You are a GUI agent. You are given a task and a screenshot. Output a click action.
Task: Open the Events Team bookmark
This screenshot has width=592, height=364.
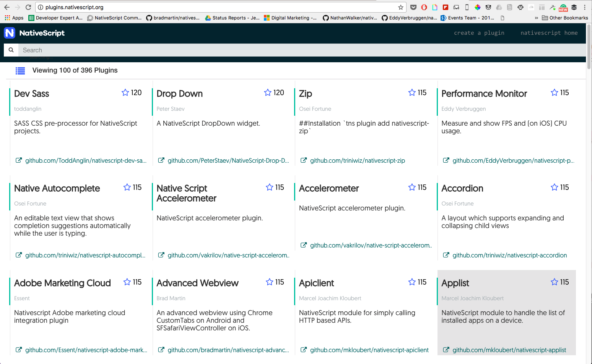(467, 18)
